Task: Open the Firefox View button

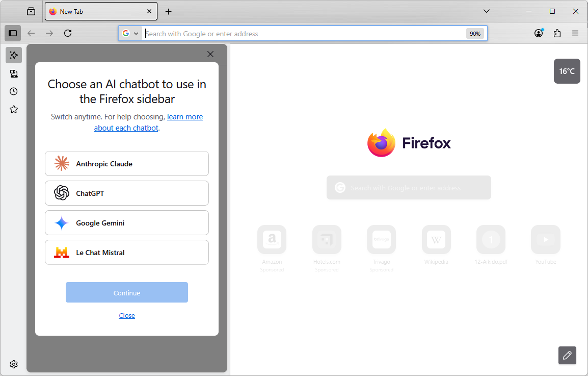Action: [x=31, y=11]
